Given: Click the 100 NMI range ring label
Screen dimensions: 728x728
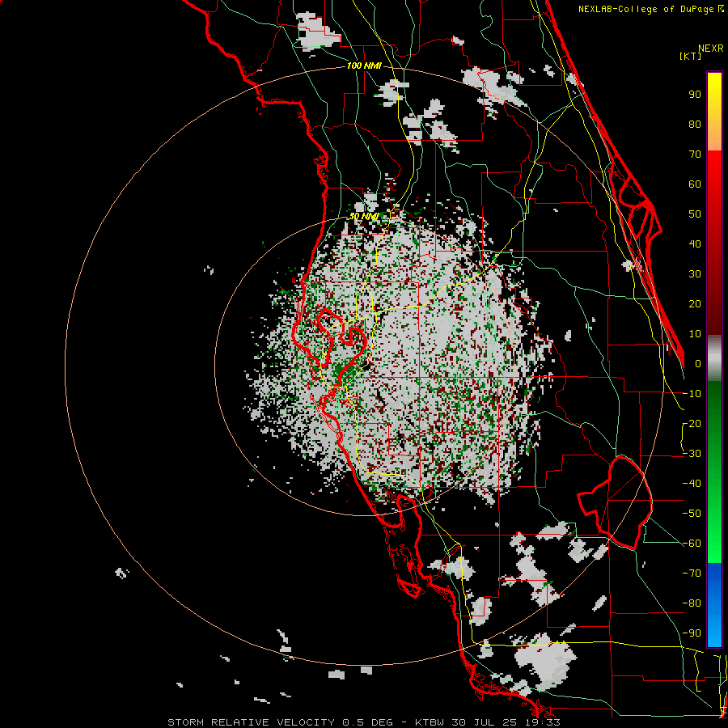Looking at the screenshot, I should (364, 66).
